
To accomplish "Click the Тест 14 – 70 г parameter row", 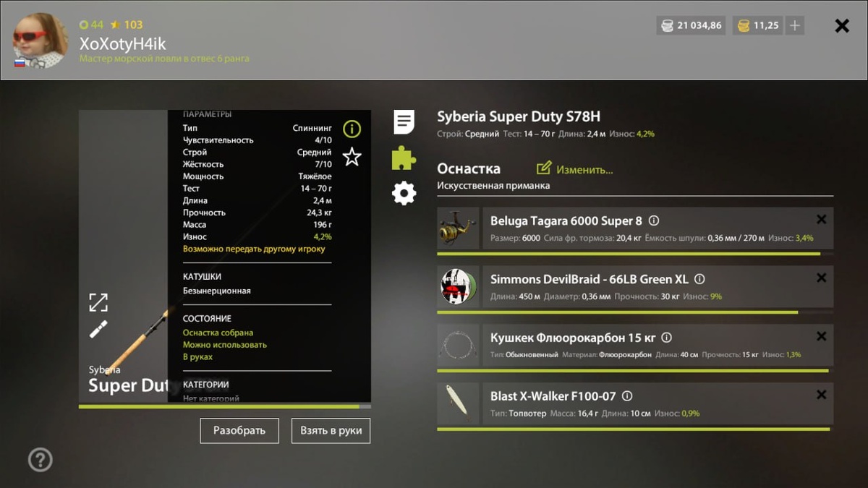I will [258, 188].
